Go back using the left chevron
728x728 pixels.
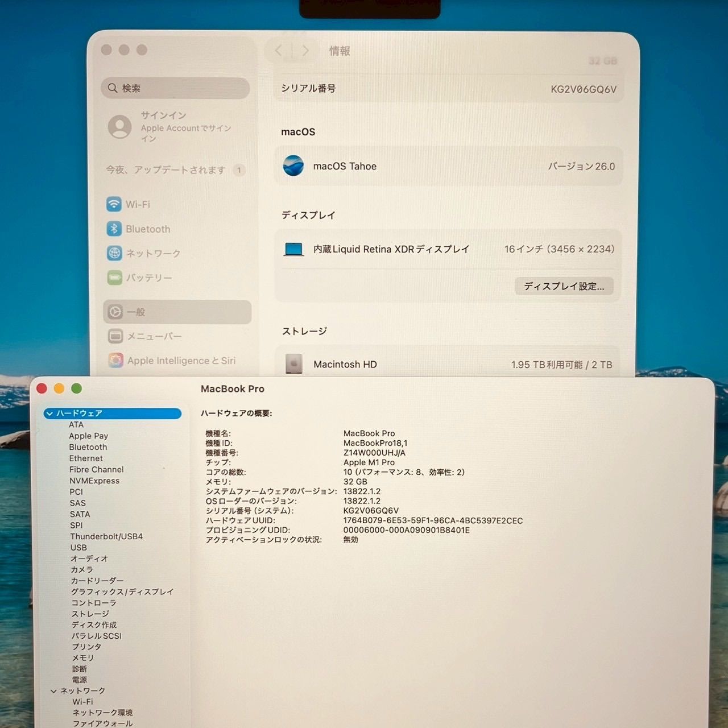pyautogui.click(x=278, y=51)
